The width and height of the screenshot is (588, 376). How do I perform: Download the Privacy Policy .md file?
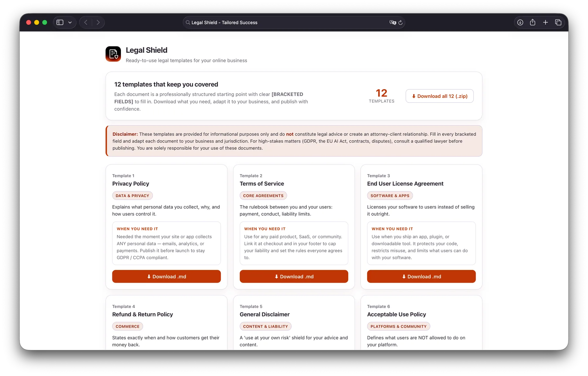pyautogui.click(x=167, y=276)
